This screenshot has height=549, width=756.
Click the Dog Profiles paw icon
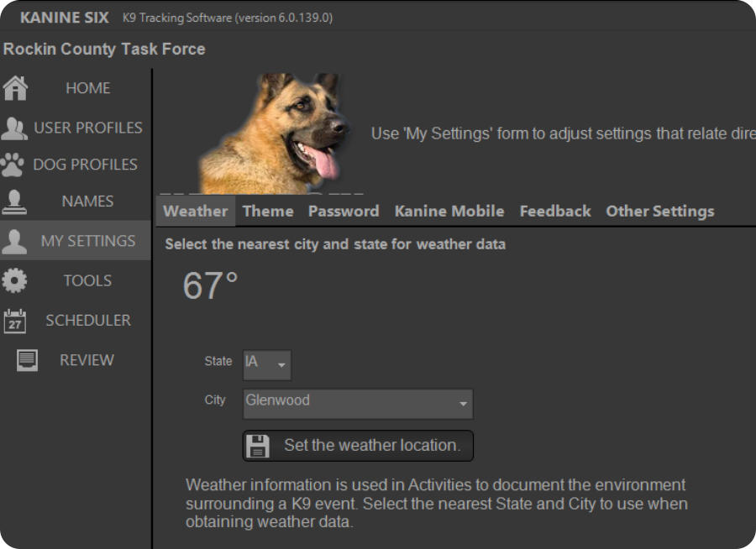tap(13, 165)
